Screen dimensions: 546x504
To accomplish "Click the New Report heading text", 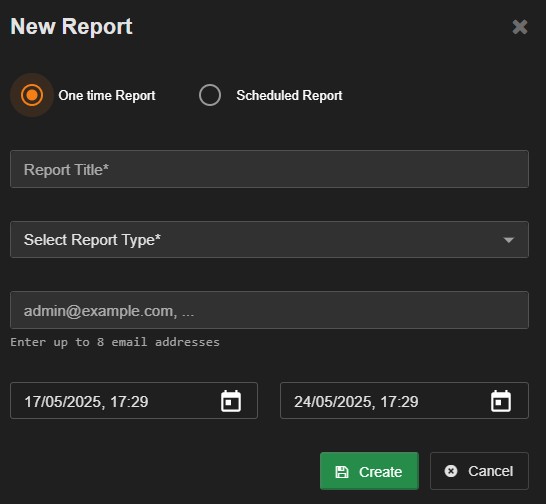I will click(x=71, y=26).
